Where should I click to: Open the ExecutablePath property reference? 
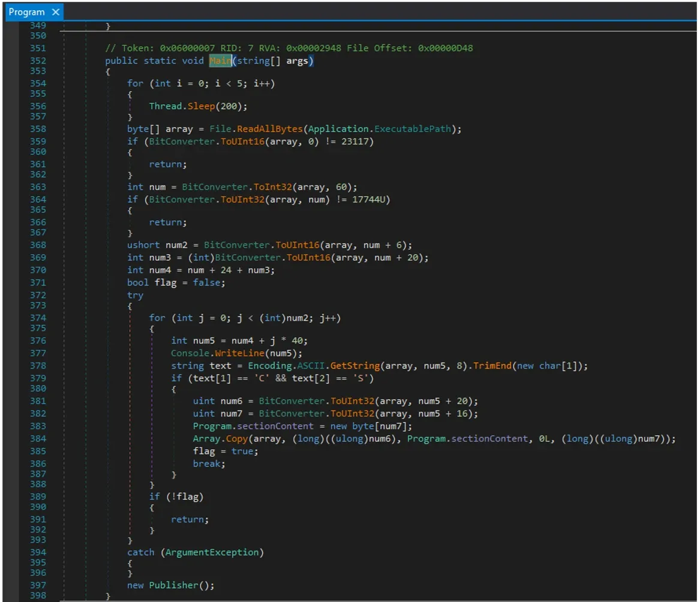coord(413,129)
